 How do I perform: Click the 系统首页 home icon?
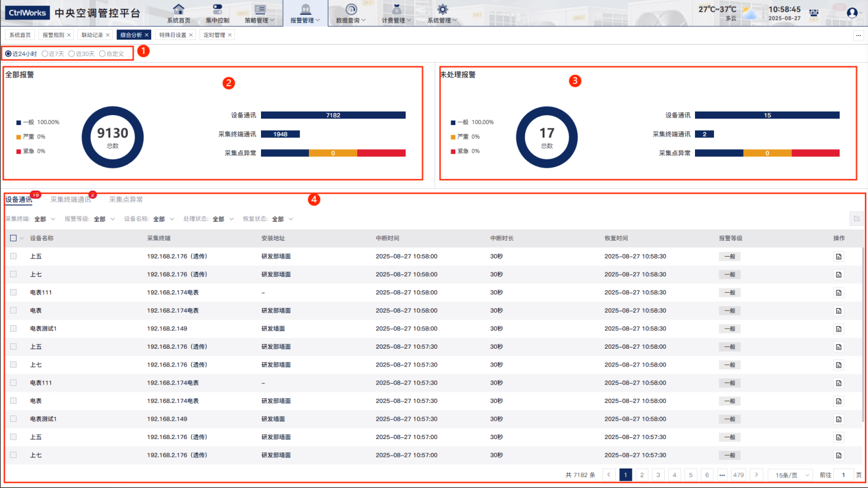point(178,9)
